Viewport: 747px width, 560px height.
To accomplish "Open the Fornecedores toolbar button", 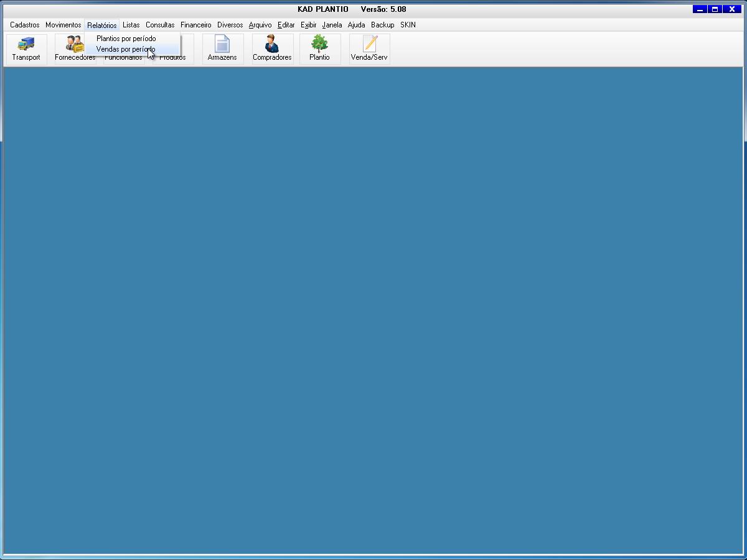I will [75, 49].
